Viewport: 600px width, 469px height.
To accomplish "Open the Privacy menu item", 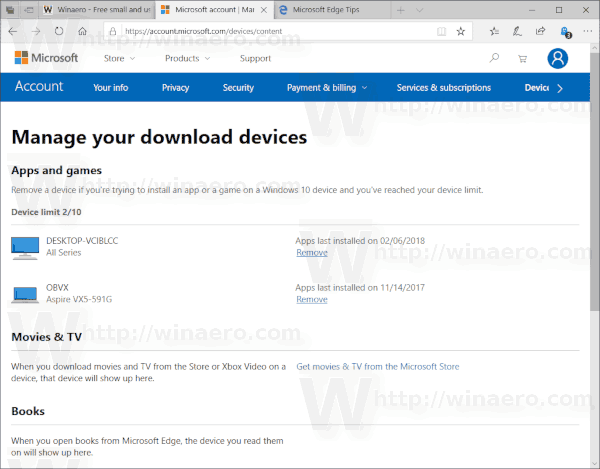I will (x=175, y=88).
